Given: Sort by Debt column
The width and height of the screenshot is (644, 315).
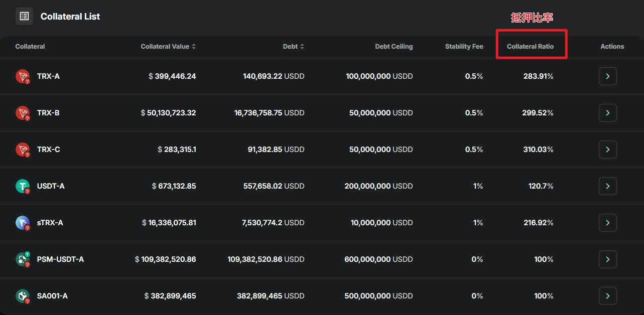Looking at the screenshot, I should click(x=294, y=47).
